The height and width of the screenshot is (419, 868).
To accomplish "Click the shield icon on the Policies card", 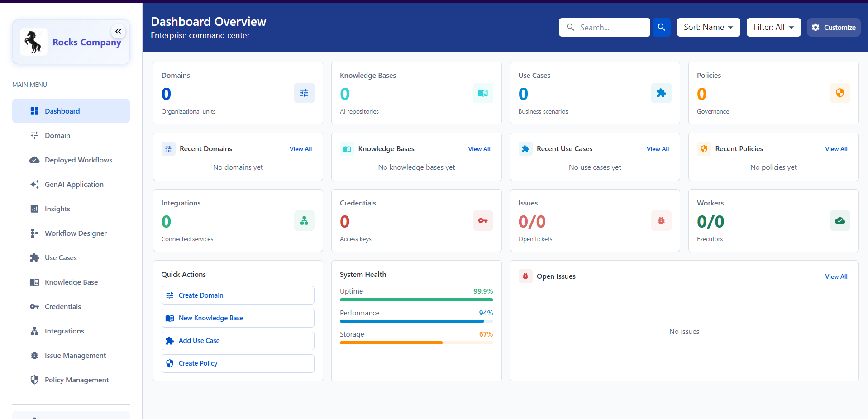I will [x=840, y=93].
